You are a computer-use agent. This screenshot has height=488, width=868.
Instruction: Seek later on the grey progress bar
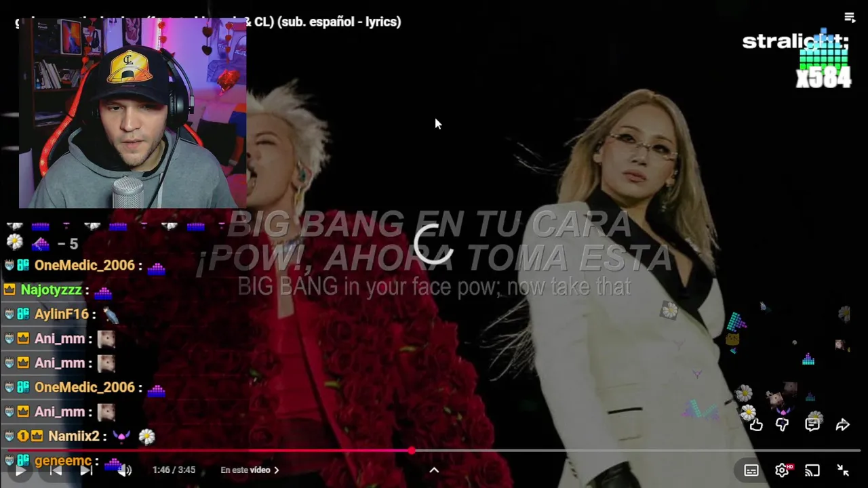(x=637, y=451)
